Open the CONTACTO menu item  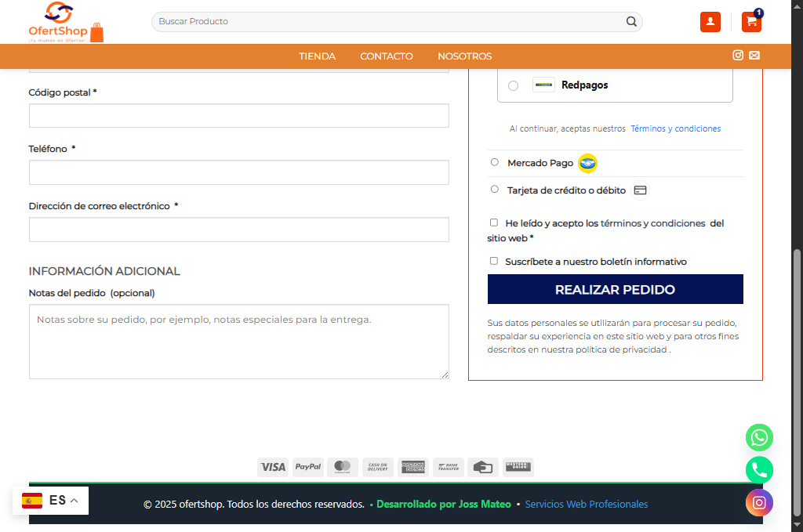386,56
